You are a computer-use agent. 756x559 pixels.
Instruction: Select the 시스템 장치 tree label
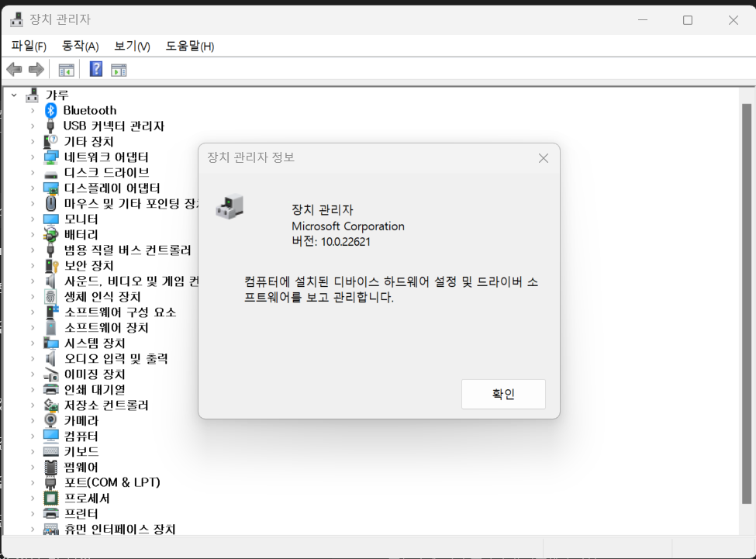(95, 343)
